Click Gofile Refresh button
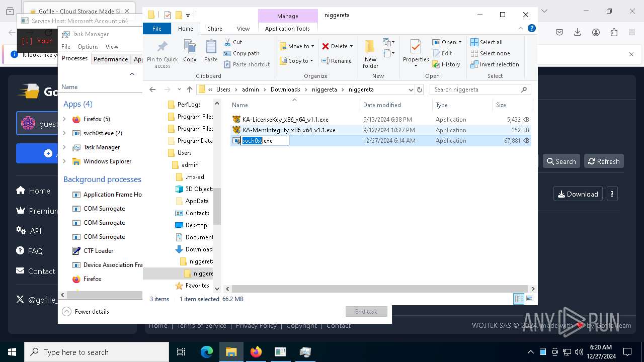Image resolution: width=644 pixels, height=362 pixels. (x=604, y=161)
